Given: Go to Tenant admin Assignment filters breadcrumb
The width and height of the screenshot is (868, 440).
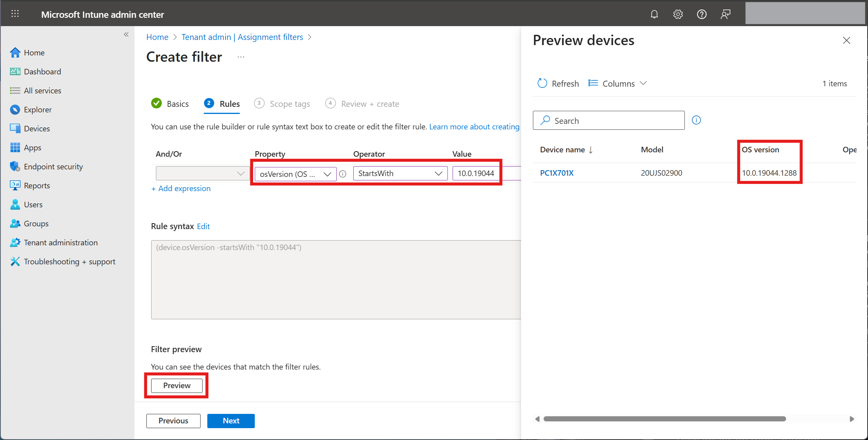Looking at the screenshot, I should point(242,37).
